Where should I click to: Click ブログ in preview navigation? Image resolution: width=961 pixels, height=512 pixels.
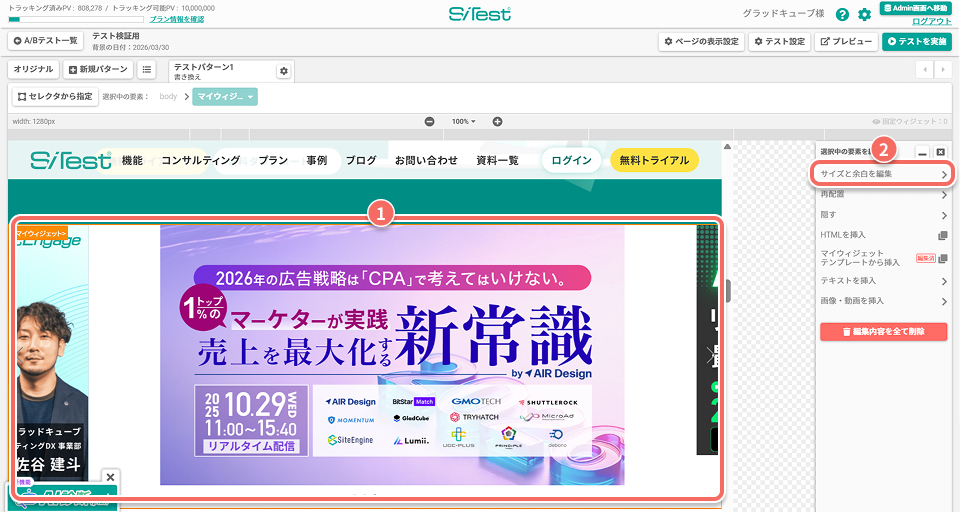coord(361,161)
